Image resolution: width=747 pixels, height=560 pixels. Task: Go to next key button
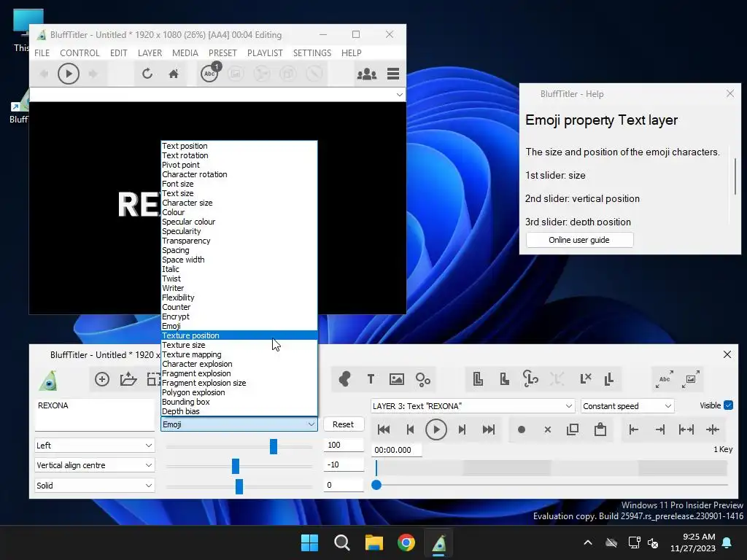pos(462,429)
